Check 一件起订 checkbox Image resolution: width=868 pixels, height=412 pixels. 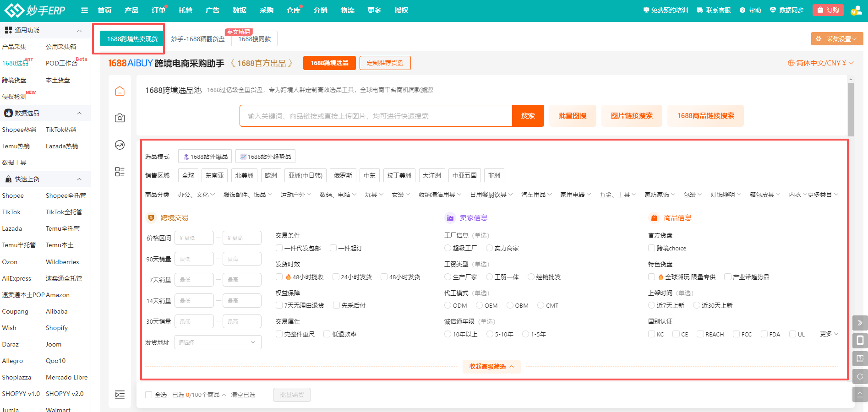click(333, 248)
